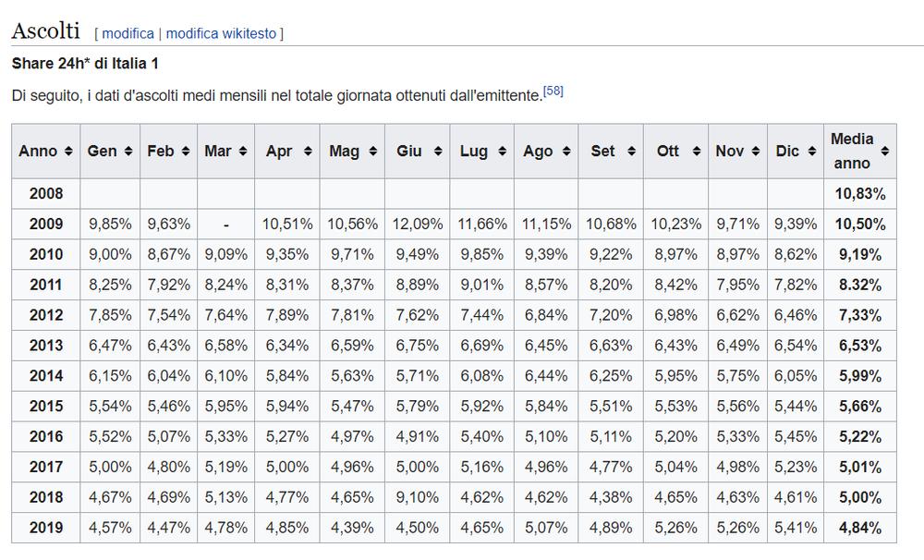924x560 pixels.
Task: Sort by Giu column sort icon
Action: click(436, 151)
